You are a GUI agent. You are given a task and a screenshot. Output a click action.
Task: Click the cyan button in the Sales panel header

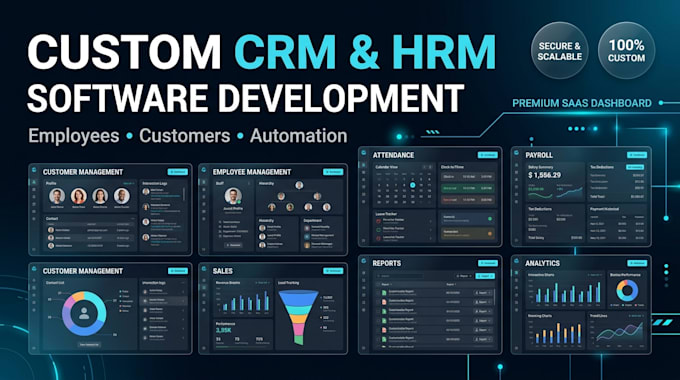[333, 271]
